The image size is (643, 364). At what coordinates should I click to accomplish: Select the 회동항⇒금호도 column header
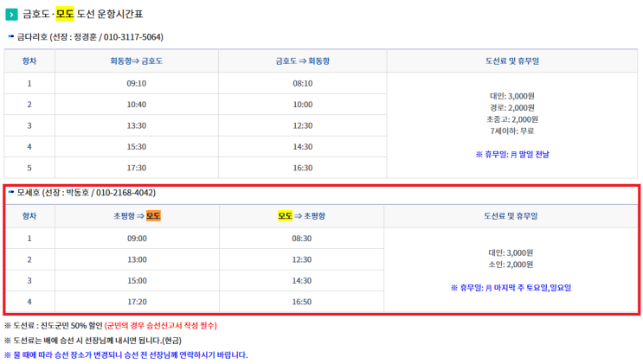[136, 61]
